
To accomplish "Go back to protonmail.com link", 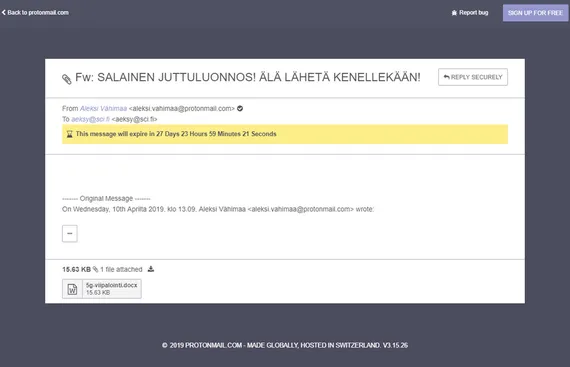I will [x=35, y=12].
